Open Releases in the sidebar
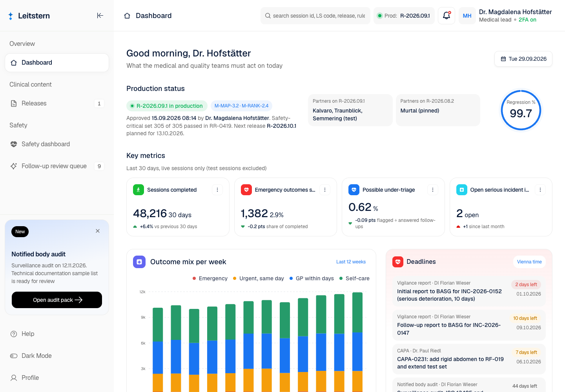 (x=57, y=103)
